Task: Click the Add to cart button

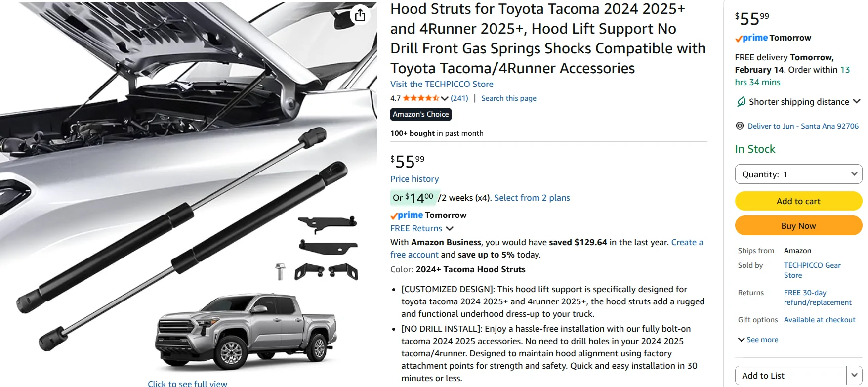Action: (x=798, y=201)
